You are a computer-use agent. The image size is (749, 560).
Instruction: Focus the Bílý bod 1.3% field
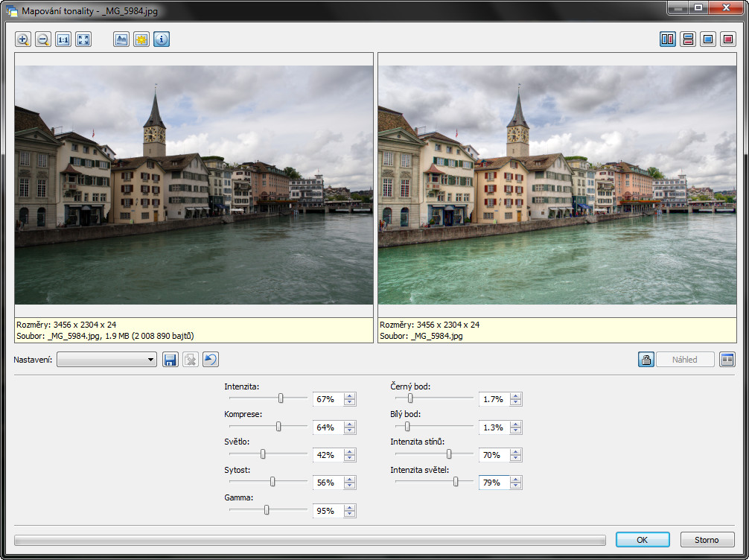[494, 427]
